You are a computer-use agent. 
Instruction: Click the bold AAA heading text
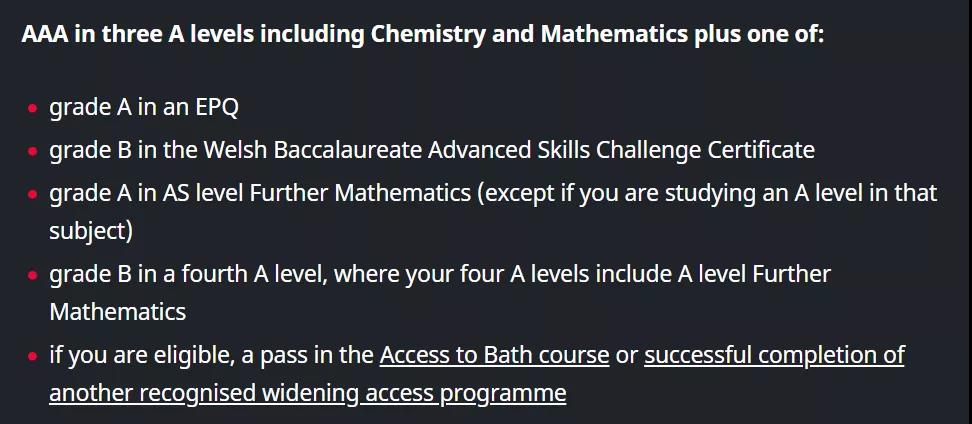pos(45,34)
